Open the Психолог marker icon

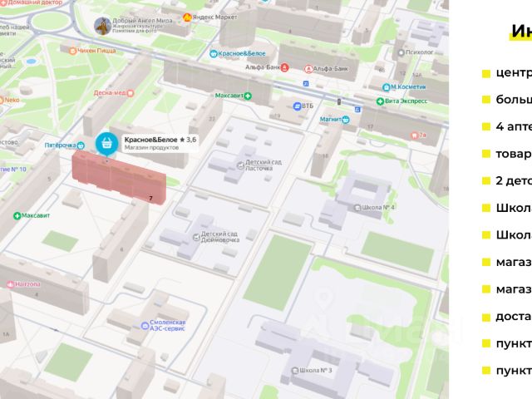[401, 52]
